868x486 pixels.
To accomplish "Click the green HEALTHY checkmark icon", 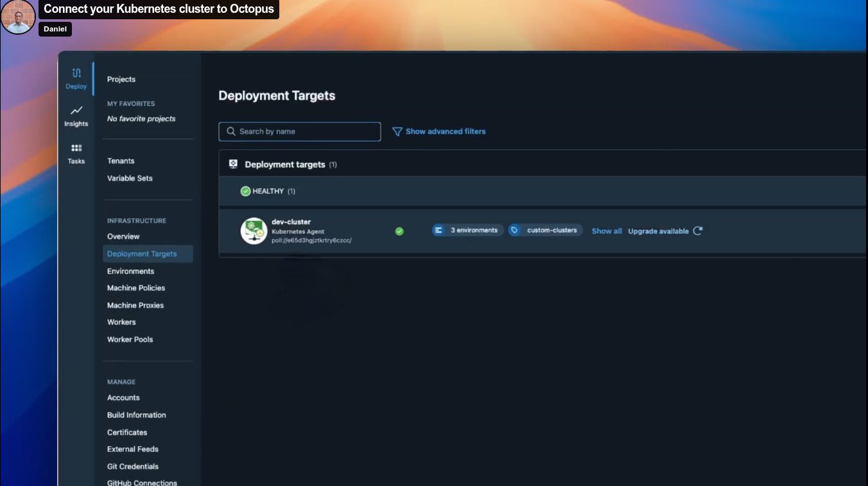I will tap(245, 191).
